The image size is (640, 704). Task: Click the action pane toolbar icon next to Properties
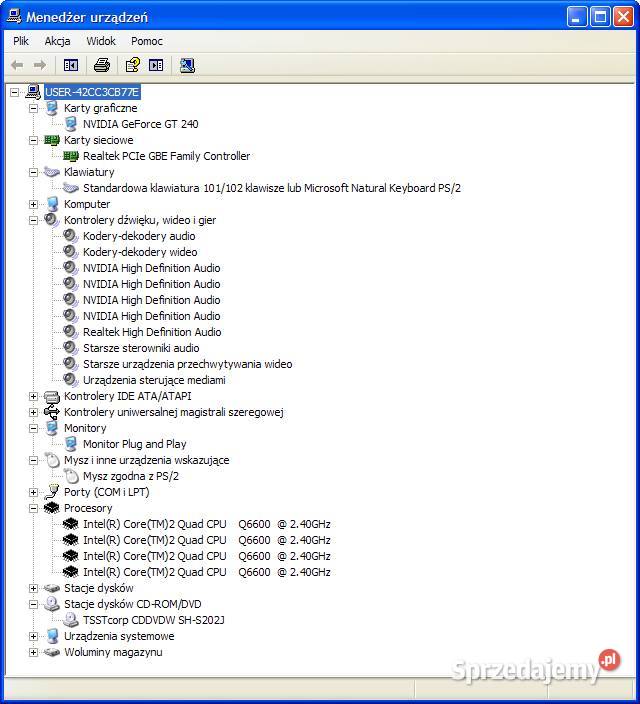[156, 66]
